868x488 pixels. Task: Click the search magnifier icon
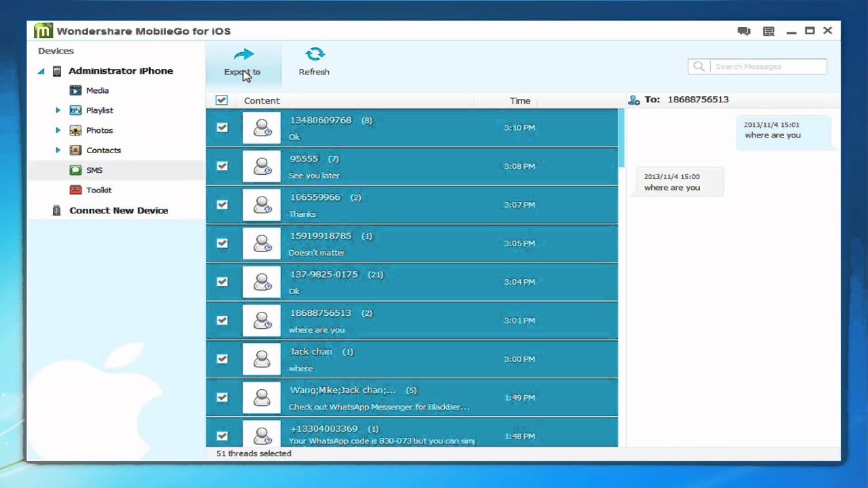point(698,66)
